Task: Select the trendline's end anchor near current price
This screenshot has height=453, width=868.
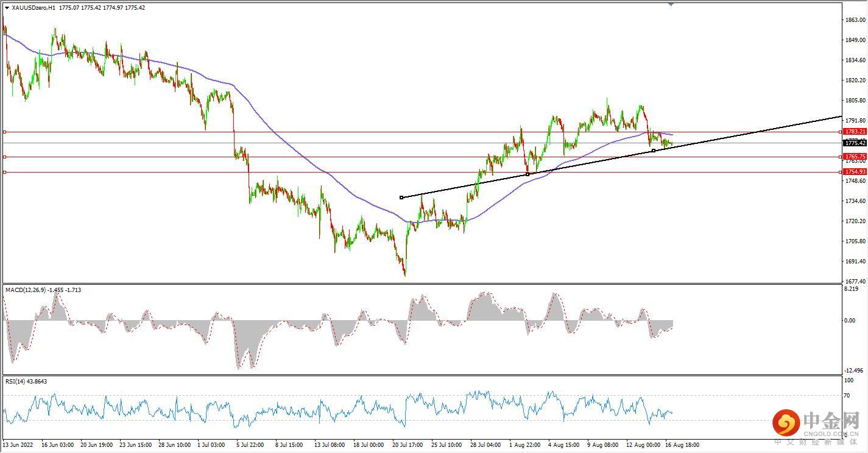Action: pos(654,151)
